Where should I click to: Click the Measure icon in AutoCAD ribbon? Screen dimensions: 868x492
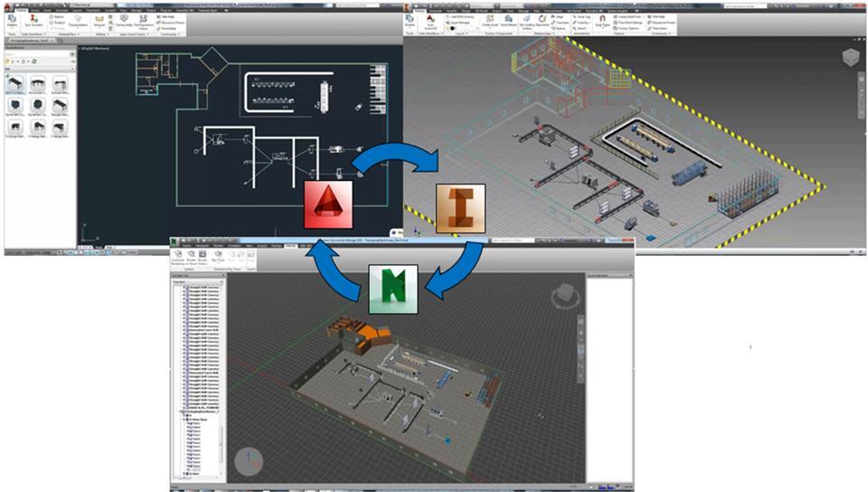coord(99,21)
